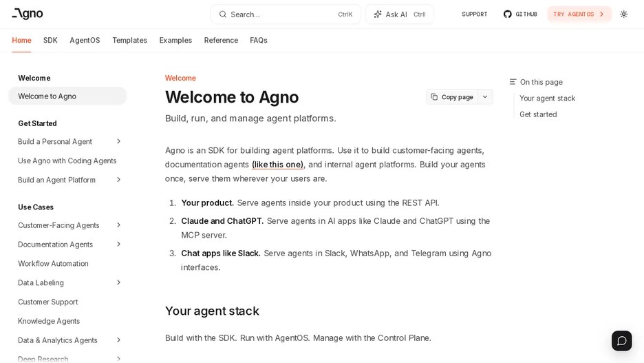The width and height of the screenshot is (644, 363).
Task: Open the Copy page dropdown arrow
Action: [x=485, y=97]
